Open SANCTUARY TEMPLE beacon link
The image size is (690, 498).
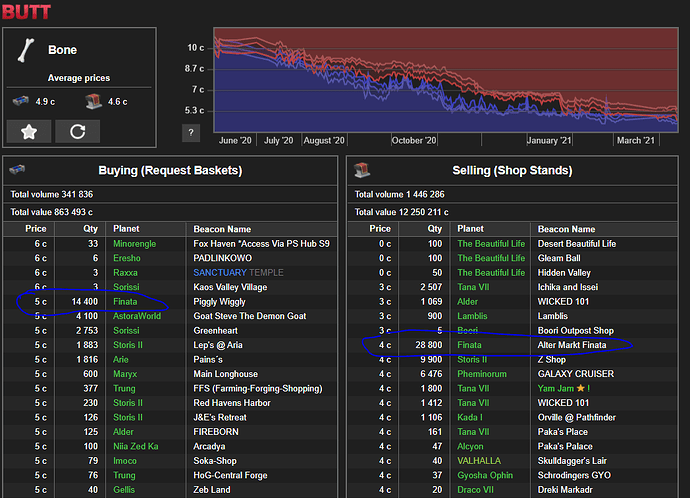(x=239, y=273)
